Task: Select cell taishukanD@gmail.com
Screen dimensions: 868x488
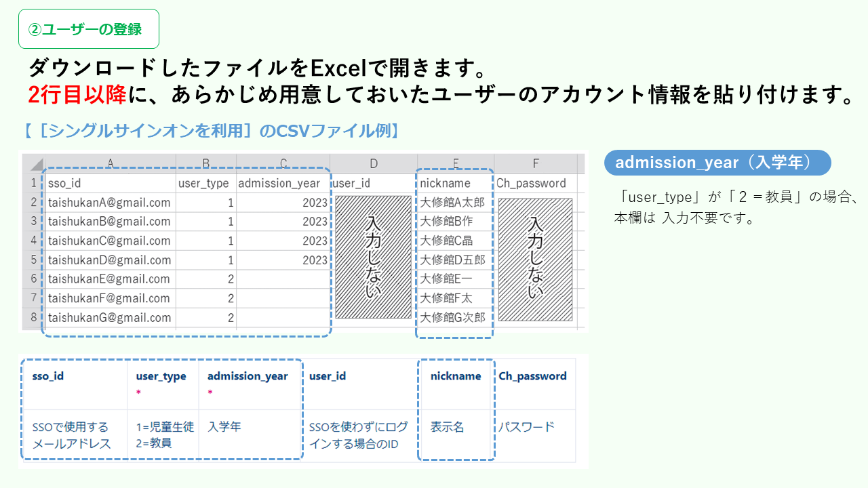Action: pyautogui.click(x=111, y=260)
